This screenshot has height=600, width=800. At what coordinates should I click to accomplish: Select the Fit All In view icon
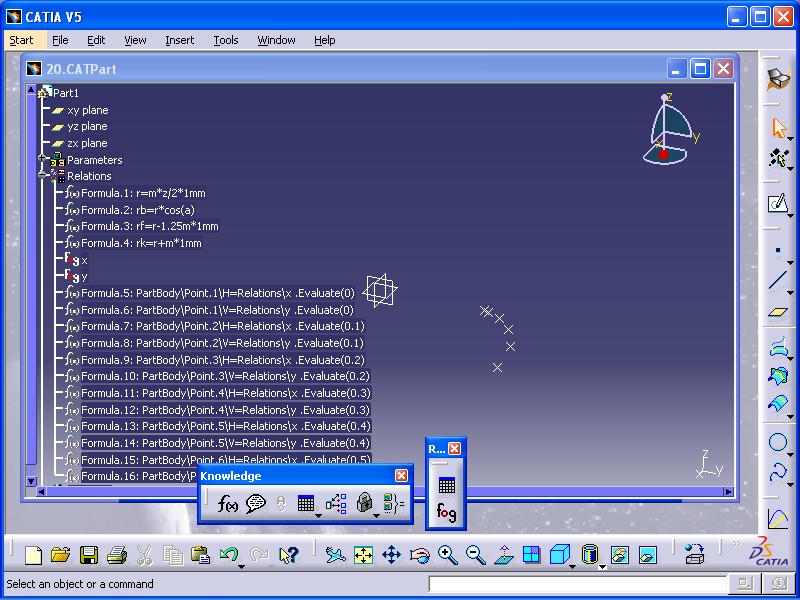(x=363, y=555)
